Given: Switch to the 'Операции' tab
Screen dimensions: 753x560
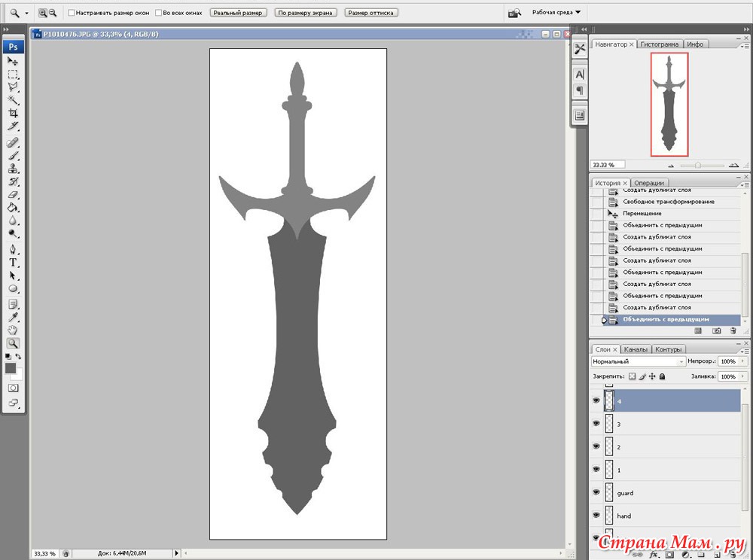Looking at the screenshot, I should point(649,183).
